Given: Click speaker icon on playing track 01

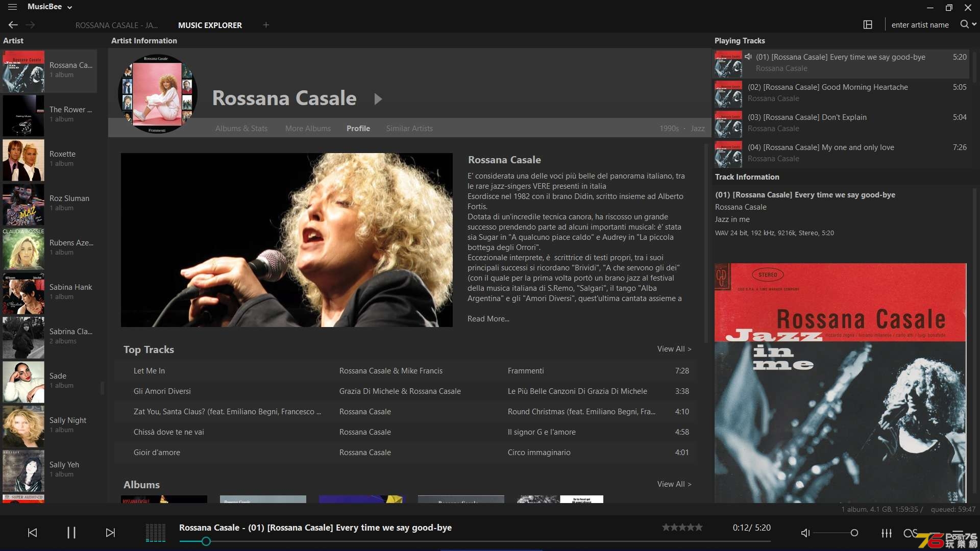Looking at the screenshot, I should click(x=748, y=57).
